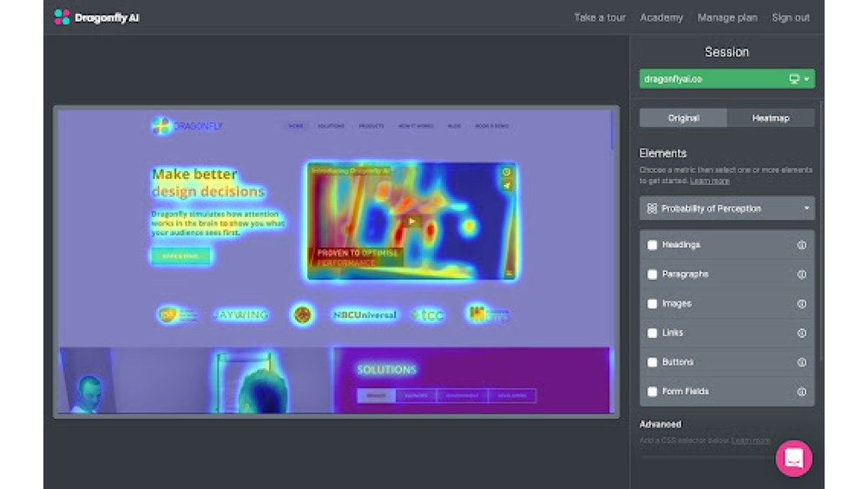Click Take a tour in top navigation
Screen dimensions: 868x489
(x=600, y=17)
